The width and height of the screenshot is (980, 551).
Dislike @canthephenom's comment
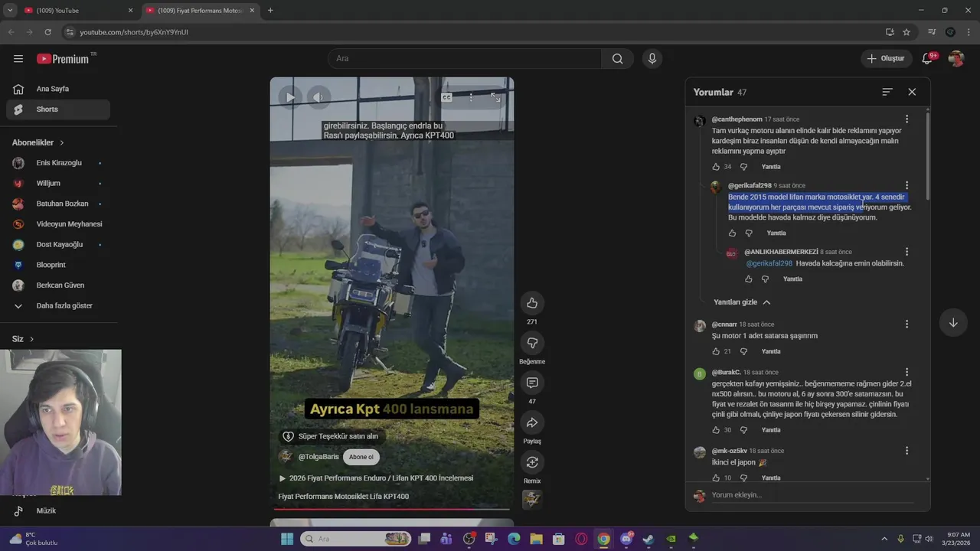point(743,167)
